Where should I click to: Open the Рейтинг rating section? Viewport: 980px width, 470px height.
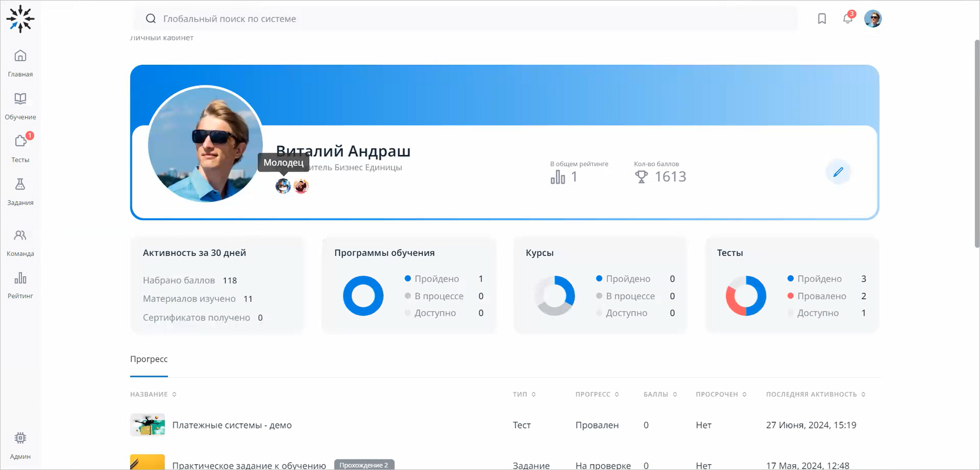click(20, 285)
